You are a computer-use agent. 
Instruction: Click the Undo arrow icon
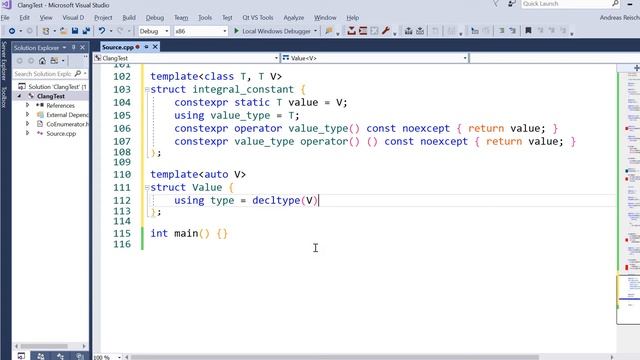[x=102, y=31]
